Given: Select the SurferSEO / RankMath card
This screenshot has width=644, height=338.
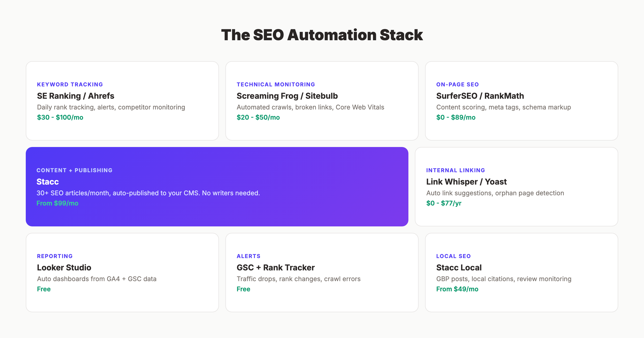Looking at the screenshot, I should click(522, 101).
